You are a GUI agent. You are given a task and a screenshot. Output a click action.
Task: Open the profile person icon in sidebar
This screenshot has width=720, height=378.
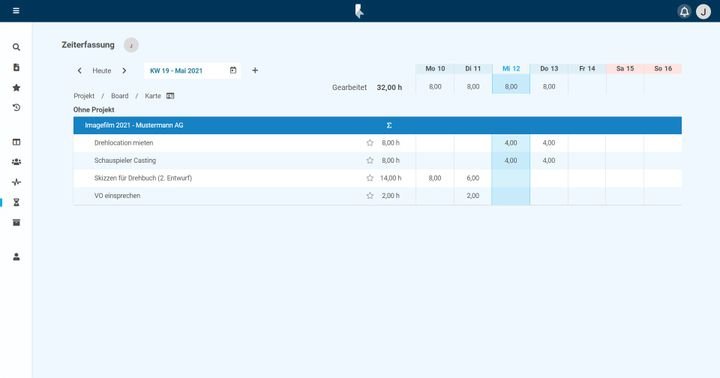[17, 257]
